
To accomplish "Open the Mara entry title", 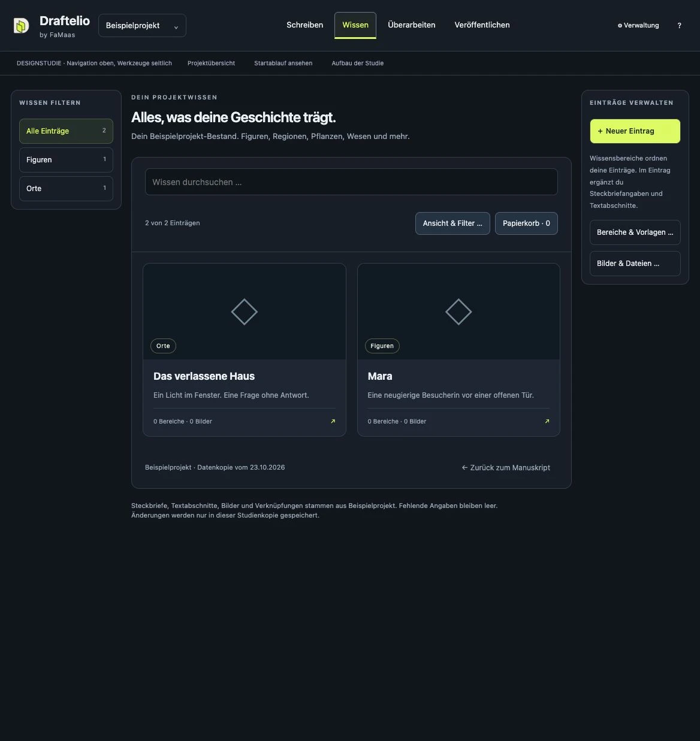I will (380, 376).
